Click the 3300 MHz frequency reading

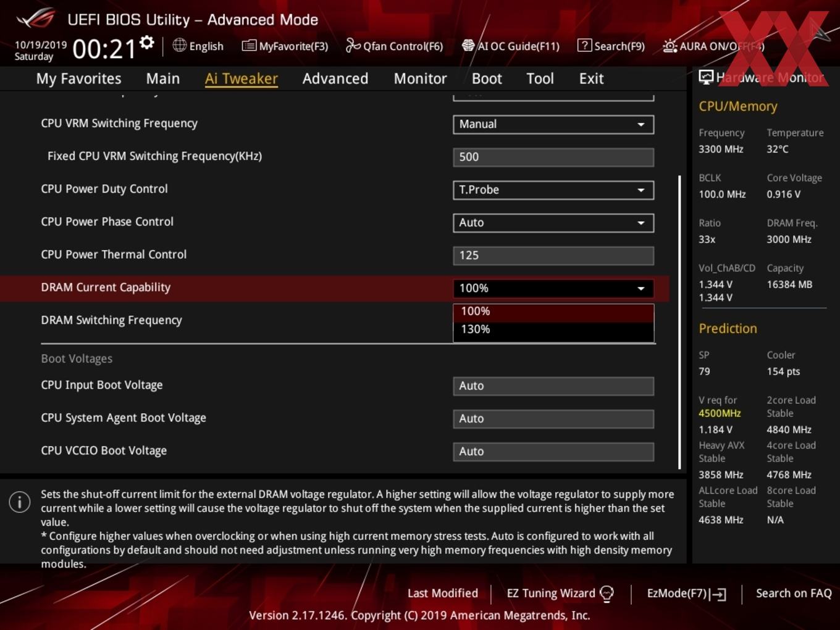pos(721,149)
